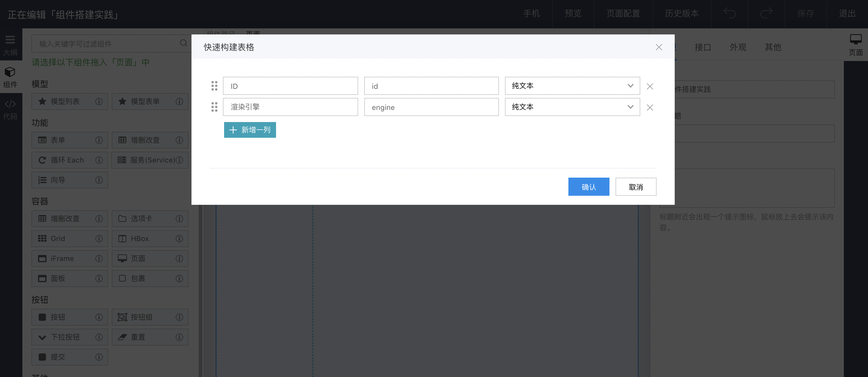Click 退出 to exit editor
This screenshot has width=868, height=377.
pos(847,14)
